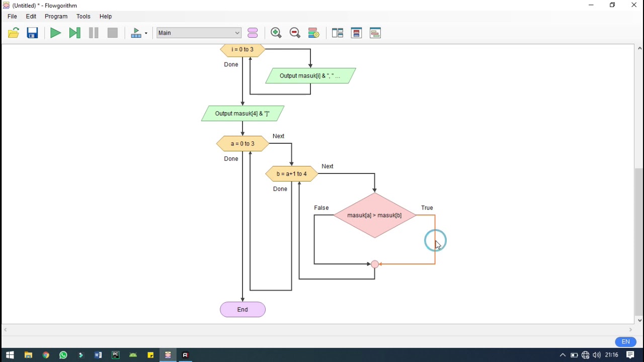
Task: Click the run speed icon in the toolbar
Action: (136, 33)
